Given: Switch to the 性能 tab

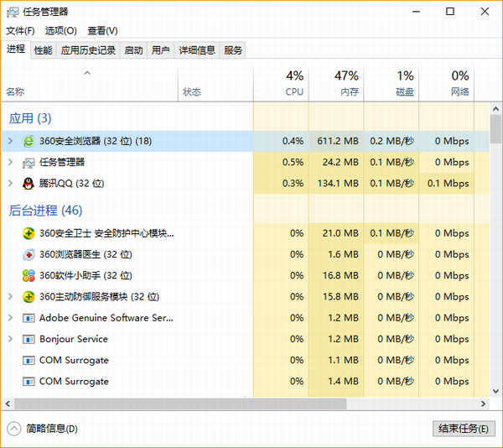Looking at the screenshot, I should (x=44, y=50).
